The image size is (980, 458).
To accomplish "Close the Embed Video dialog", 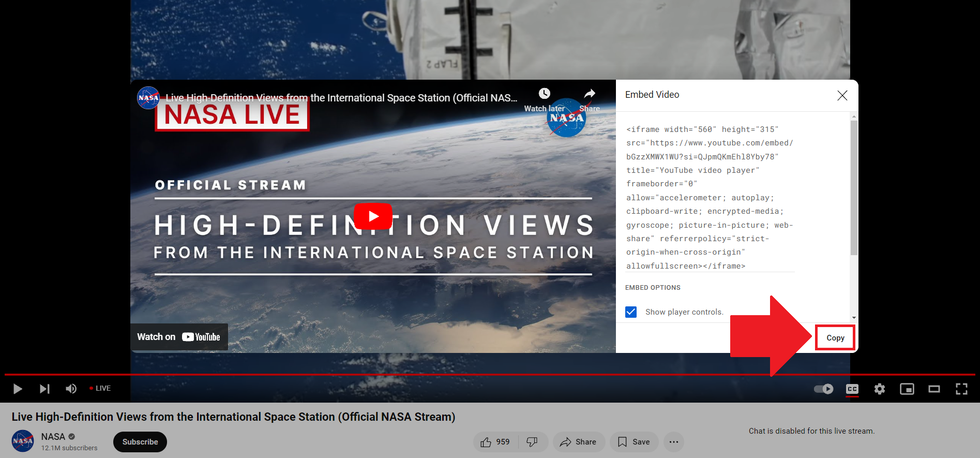I will (x=842, y=95).
